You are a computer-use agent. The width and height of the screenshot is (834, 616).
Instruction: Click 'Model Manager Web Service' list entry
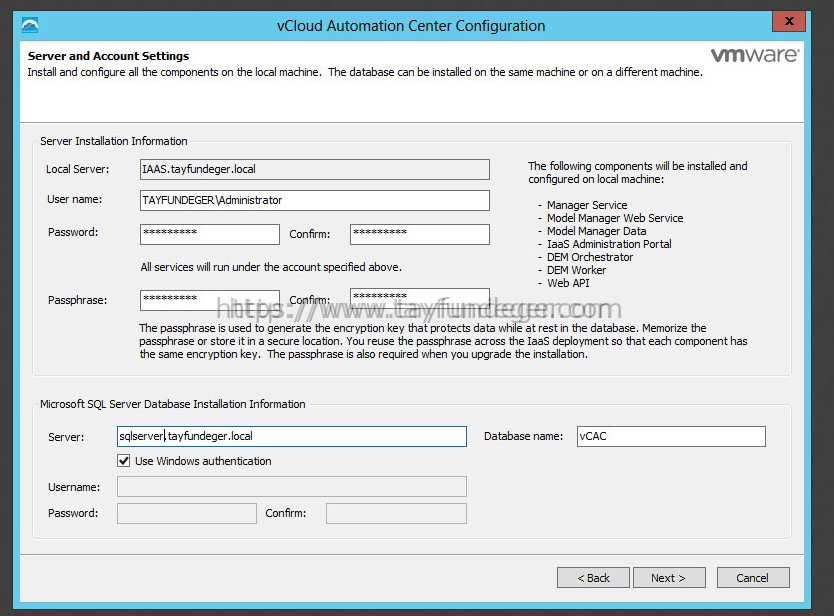tap(615, 218)
